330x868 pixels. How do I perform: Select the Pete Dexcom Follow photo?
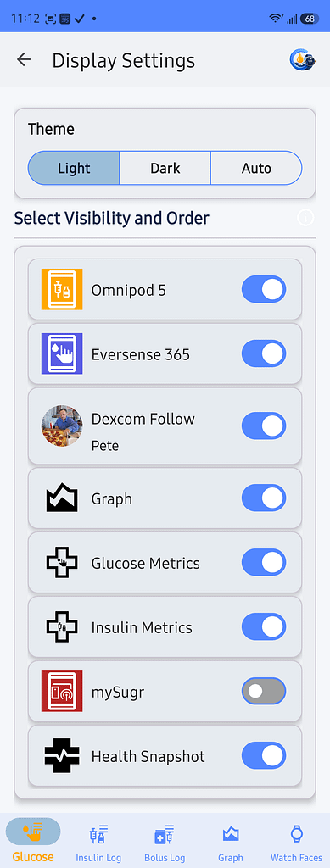(x=62, y=426)
